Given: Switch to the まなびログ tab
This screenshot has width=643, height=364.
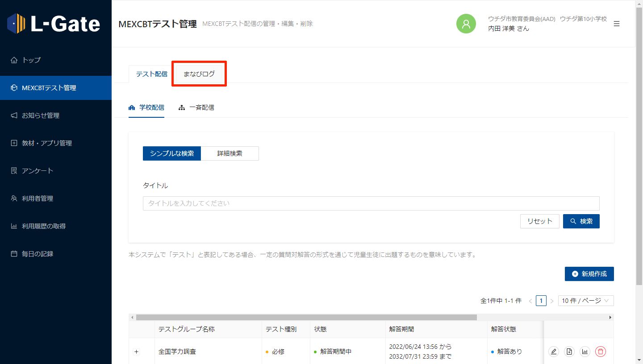Looking at the screenshot, I should 199,74.
